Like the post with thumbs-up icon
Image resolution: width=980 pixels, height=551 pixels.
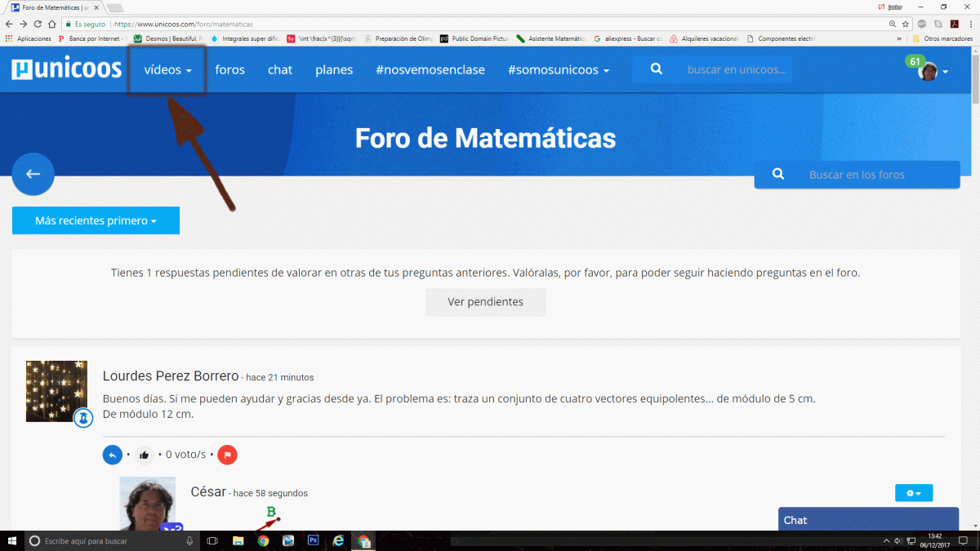(145, 455)
